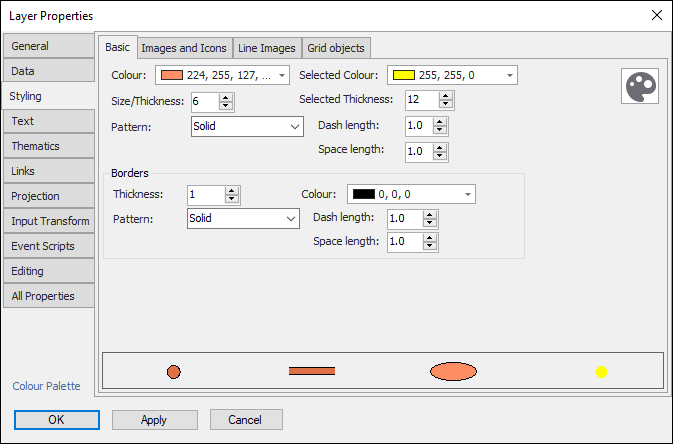This screenshot has width=673, height=444.
Task: Click the yellow selected-point preview dot
Action: click(x=601, y=372)
